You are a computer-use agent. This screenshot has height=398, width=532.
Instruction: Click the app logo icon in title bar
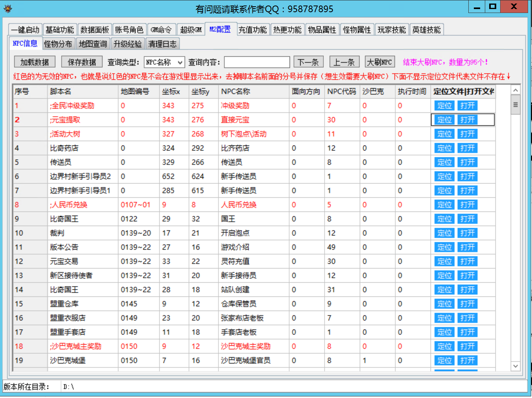click(x=7, y=8)
